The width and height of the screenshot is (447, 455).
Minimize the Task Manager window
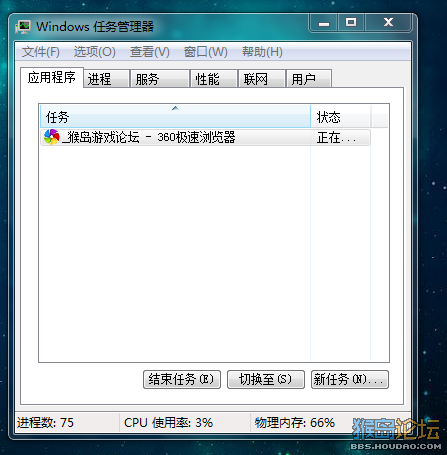coord(324,23)
